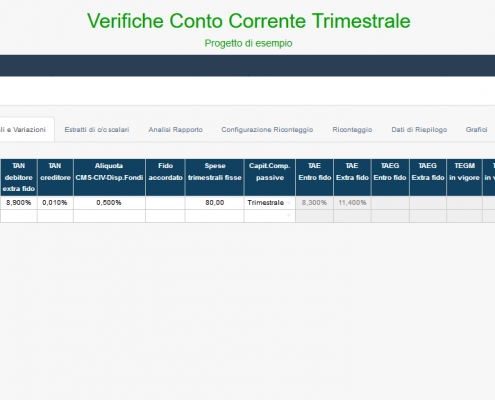This screenshot has width=495, height=400.
Task: Click the empty second-row Spese trimestrali cell
Action: (215, 216)
